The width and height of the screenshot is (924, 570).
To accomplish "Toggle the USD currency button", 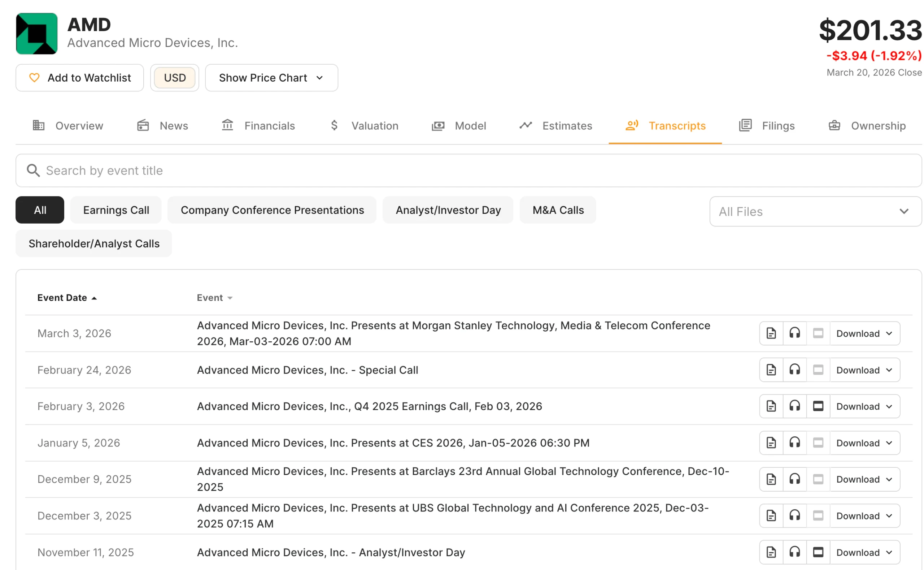I will coord(174,78).
